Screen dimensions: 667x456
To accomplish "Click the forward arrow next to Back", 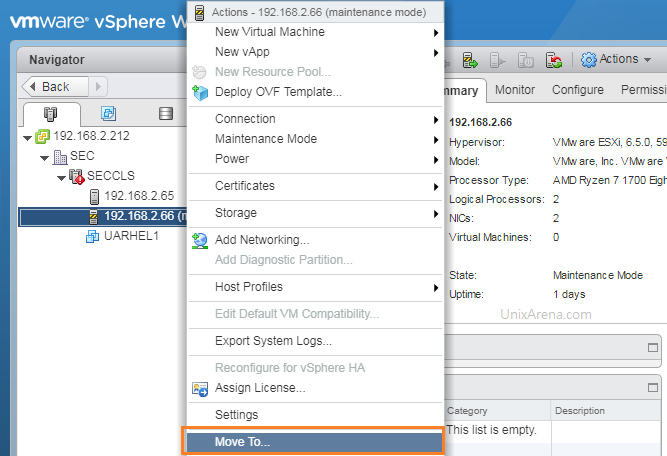I will pos(98,87).
